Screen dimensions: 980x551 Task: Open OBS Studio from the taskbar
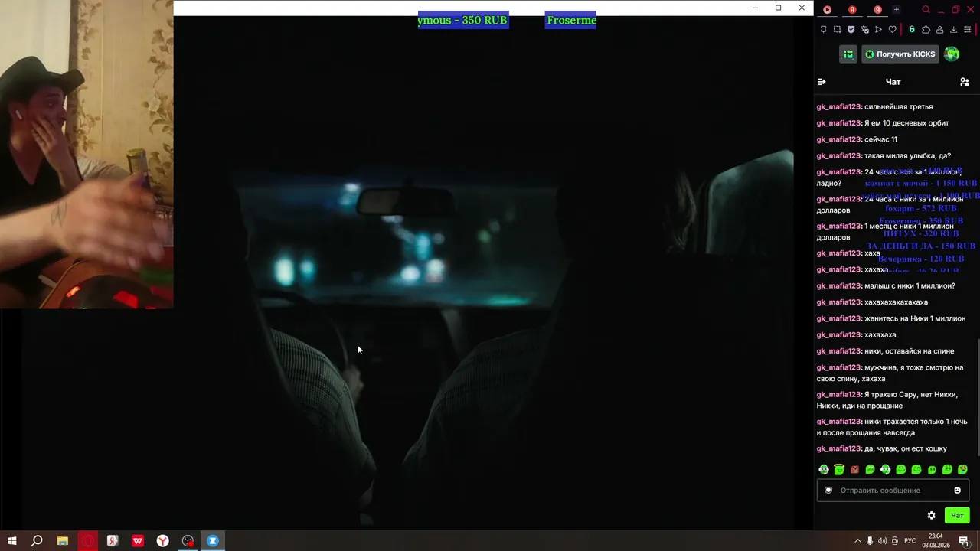coord(188,541)
